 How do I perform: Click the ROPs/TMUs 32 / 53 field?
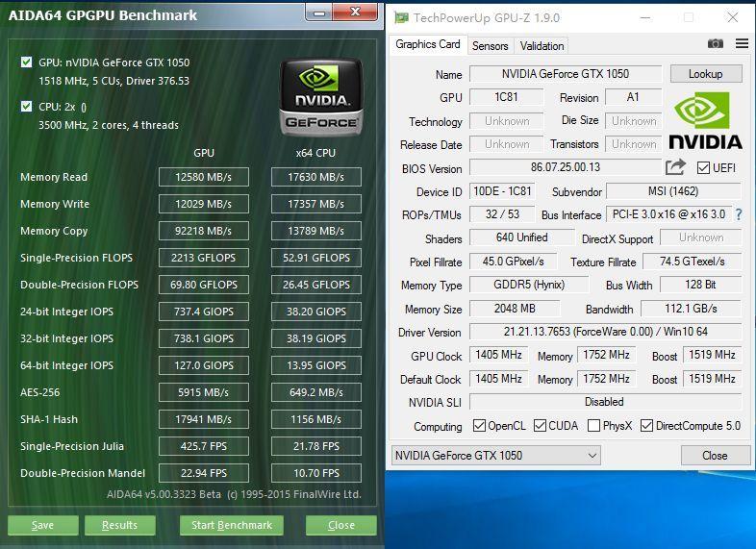(x=502, y=214)
